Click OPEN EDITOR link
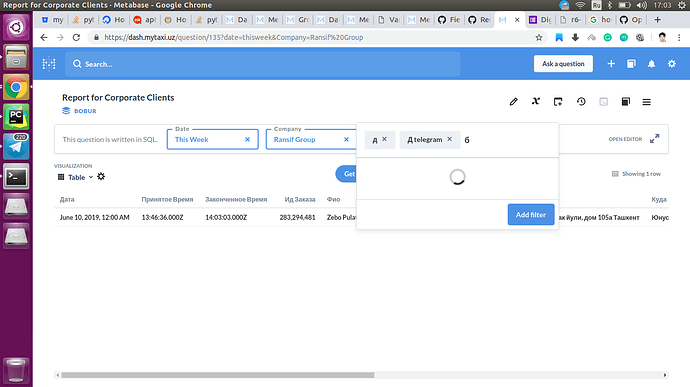The height and width of the screenshot is (387, 690). tap(625, 139)
